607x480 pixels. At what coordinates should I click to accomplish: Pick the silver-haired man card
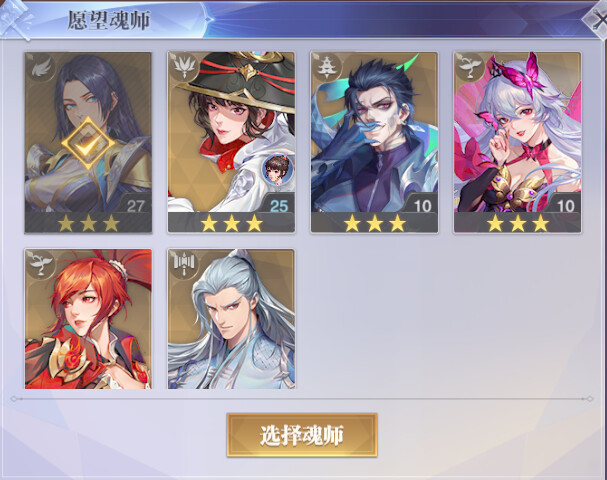tap(231, 319)
